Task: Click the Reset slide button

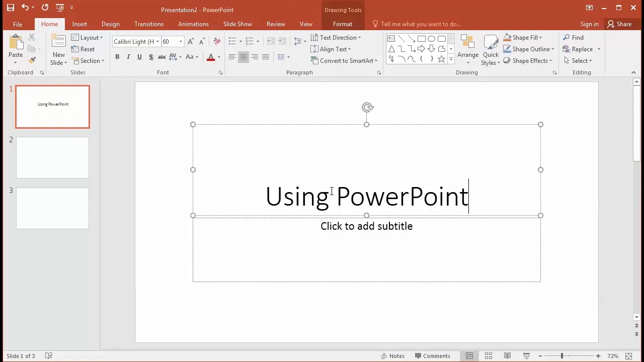Action: [83, 49]
